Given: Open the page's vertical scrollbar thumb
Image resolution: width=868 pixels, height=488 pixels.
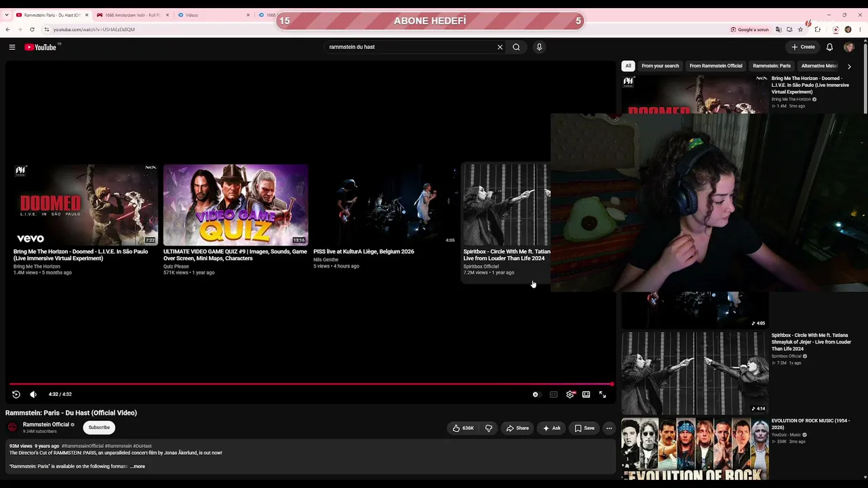Looking at the screenshot, I should (x=865, y=78).
